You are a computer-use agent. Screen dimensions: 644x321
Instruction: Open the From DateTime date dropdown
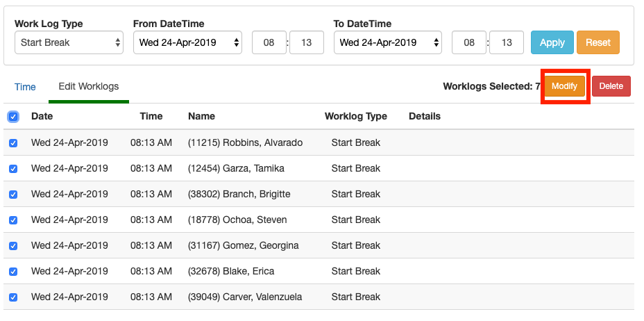coord(187,42)
